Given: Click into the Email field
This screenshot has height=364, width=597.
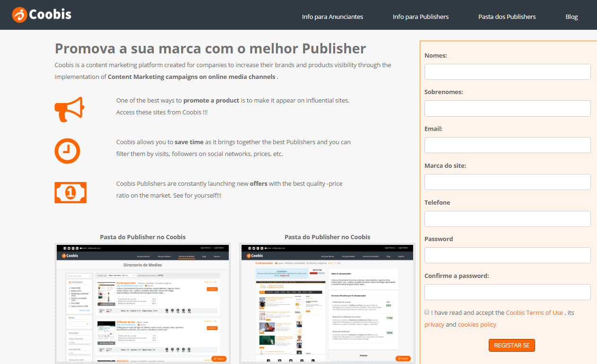Looking at the screenshot, I should [508, 145].
